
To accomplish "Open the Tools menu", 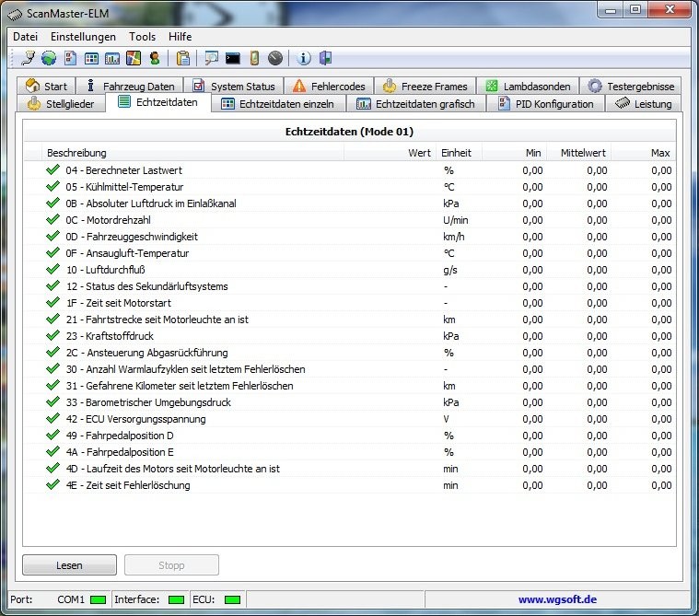I will 142,37.
